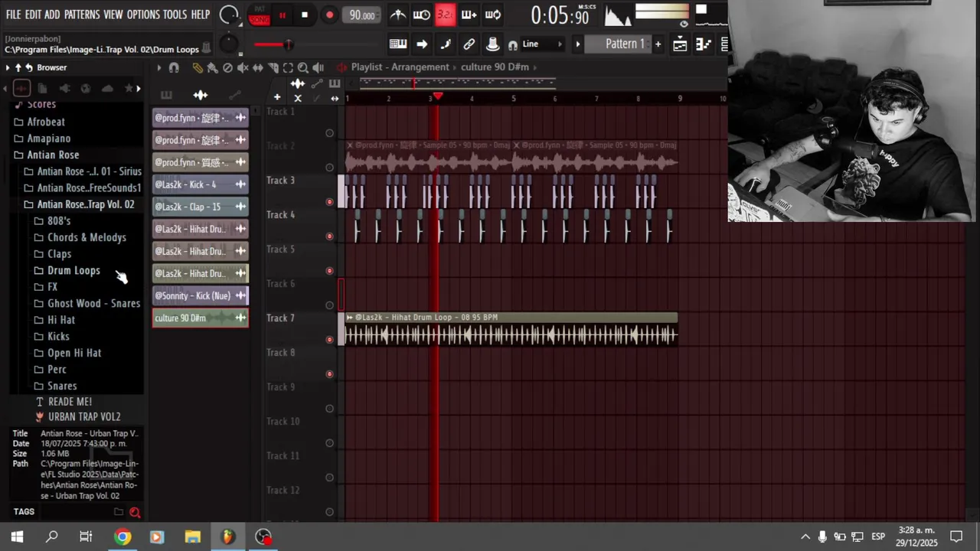980x551 pixels.
Task: Select the Draw pencil tool
Action: coord(198,68)
